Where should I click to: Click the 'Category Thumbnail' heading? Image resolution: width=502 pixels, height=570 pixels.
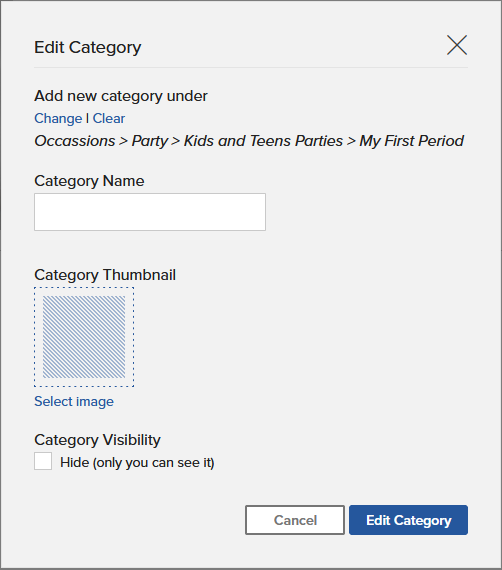105,275
